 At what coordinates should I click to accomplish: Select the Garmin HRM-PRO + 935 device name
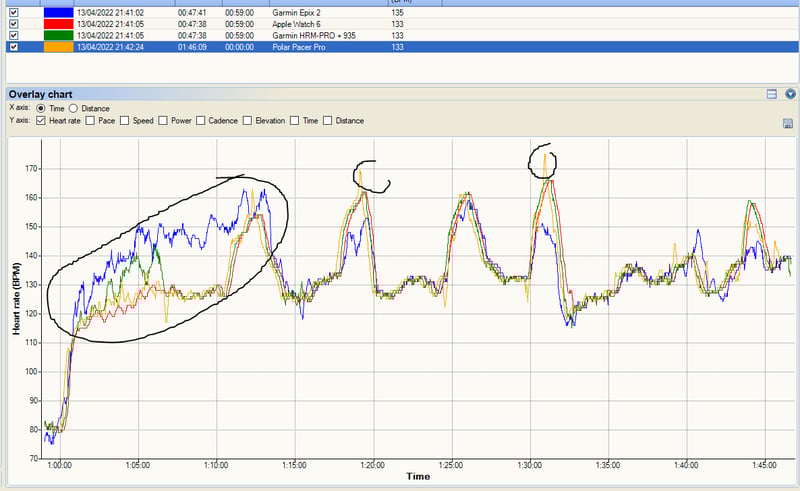[314, 35]
